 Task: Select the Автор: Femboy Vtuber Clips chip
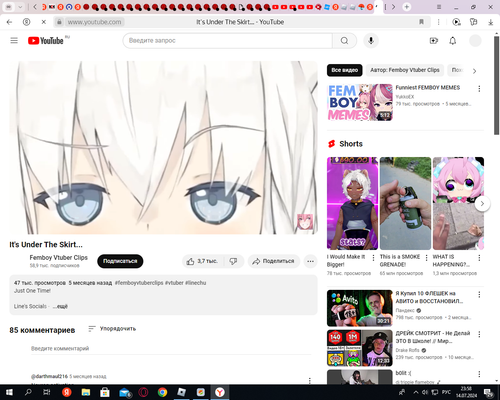tap(405, 70)
